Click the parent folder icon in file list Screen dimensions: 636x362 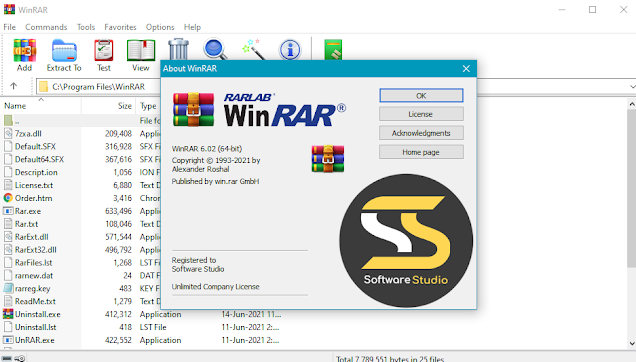point(8,120)
